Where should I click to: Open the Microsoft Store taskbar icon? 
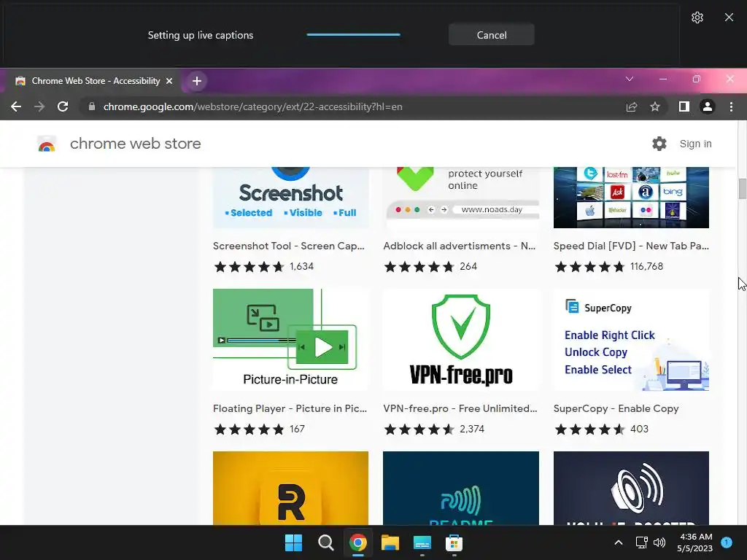click(454, 542)
